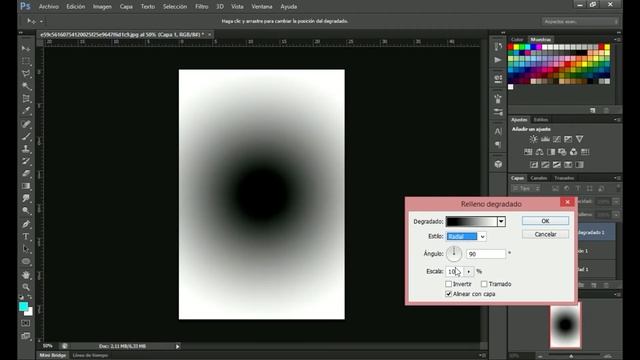Change screen mode icon in toolbar
The width and height of the screenshot is (640, 360).
26,336
